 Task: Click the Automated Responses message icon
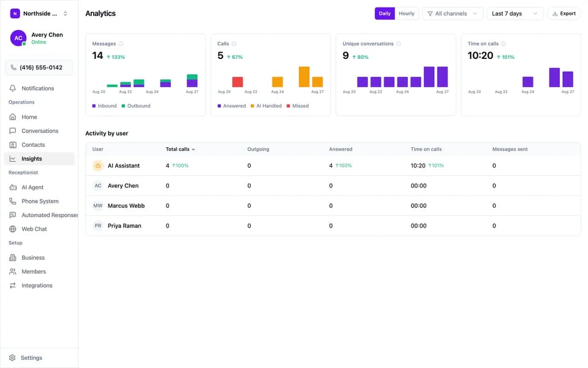[13, 215]
